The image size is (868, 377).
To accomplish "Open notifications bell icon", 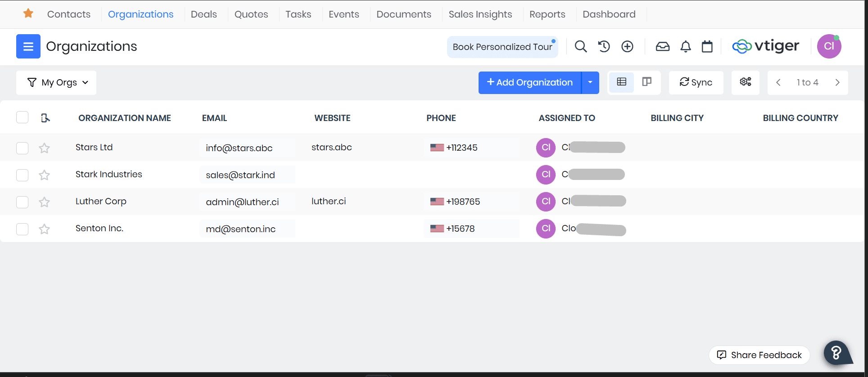I will click(685, 46).
